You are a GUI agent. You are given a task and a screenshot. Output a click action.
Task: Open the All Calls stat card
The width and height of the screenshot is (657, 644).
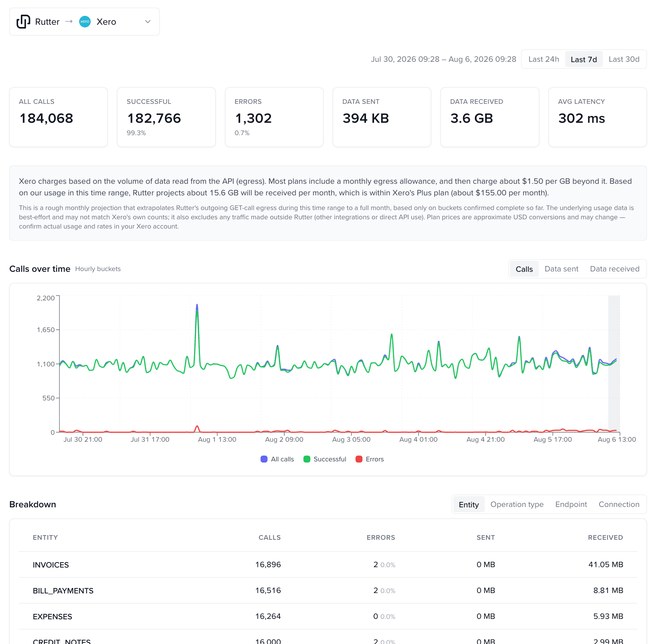(x=58, y=117)
